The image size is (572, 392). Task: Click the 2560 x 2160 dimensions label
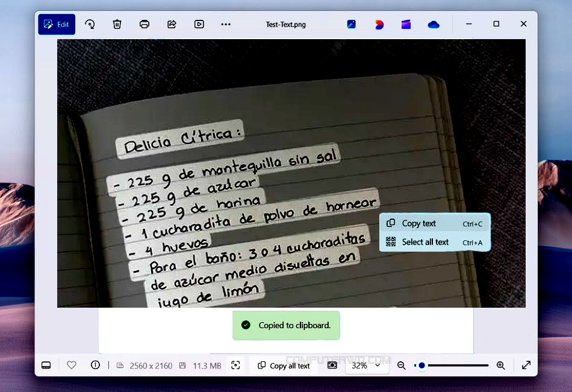click(x=151, y=366)
